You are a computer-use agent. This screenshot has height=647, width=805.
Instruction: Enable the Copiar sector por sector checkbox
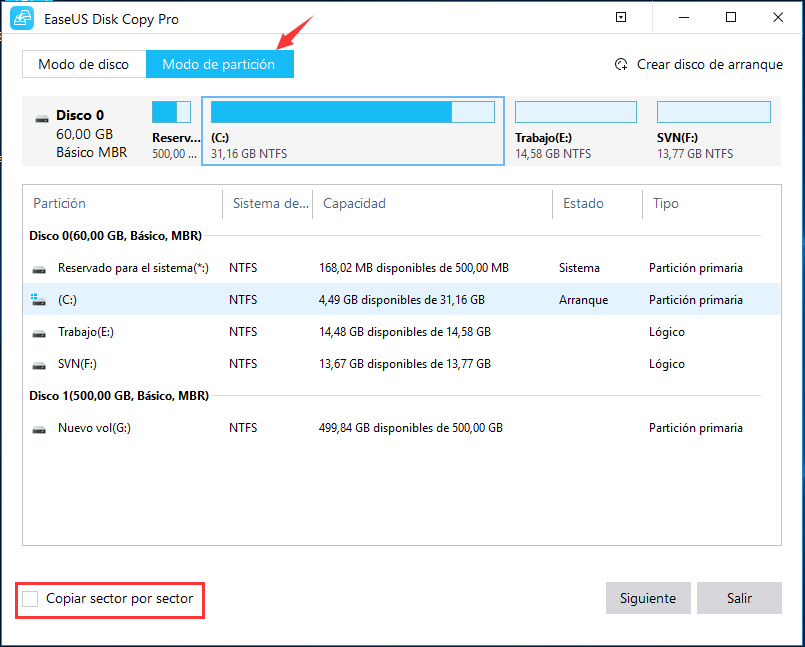pos(30,599)
